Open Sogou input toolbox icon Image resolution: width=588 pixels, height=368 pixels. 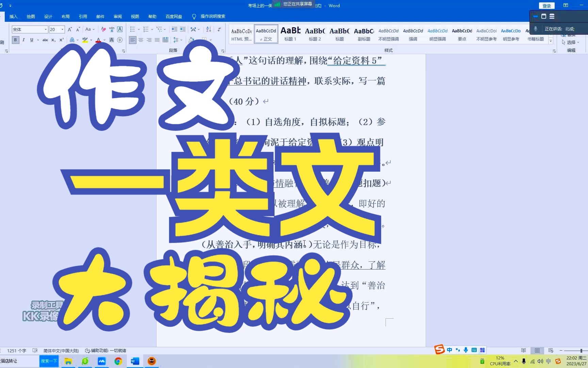pos(482,350)
